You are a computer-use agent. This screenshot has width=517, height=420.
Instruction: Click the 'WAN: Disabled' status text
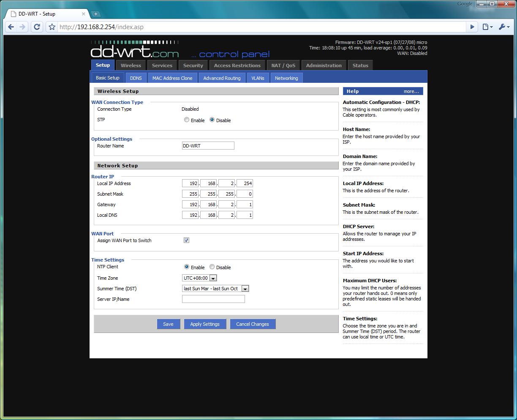click(412, 54)
